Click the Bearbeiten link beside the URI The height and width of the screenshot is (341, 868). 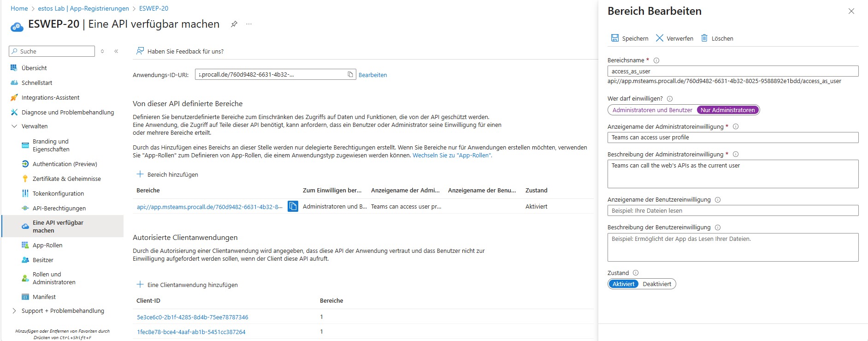pos(372,75)
